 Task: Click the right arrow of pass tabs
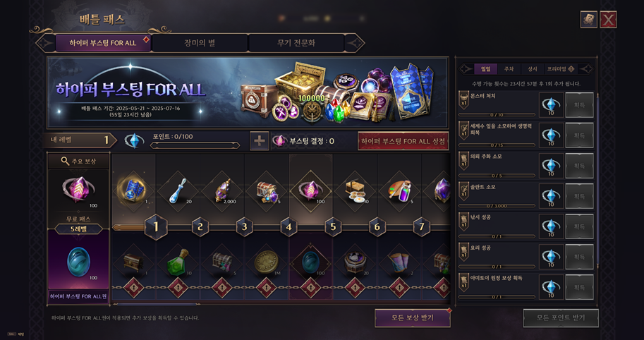(354, 43)
